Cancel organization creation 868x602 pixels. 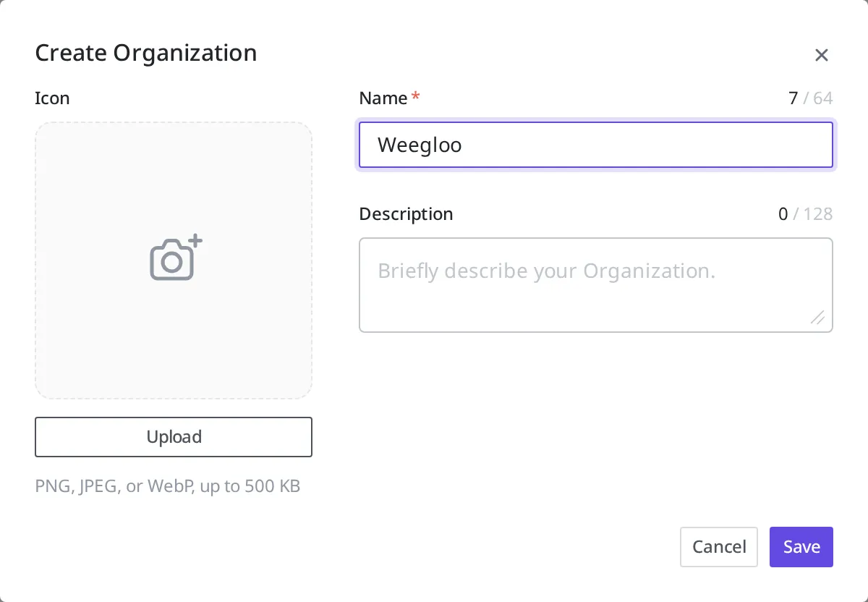pos(719,547)
